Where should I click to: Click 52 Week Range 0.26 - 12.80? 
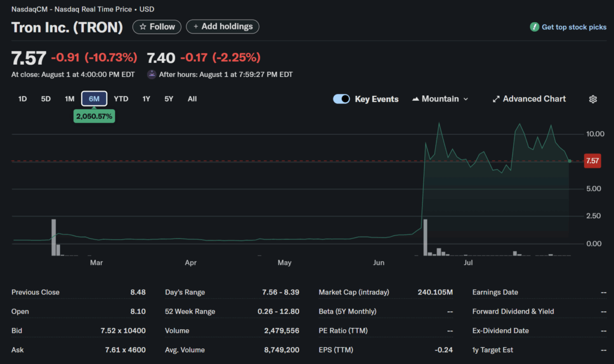(278, 311)
